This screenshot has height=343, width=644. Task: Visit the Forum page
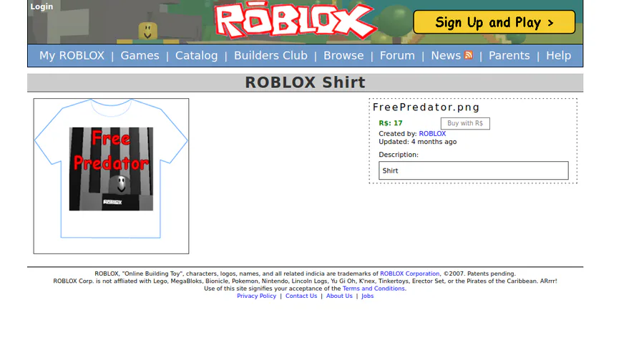(x=397, y=55)
